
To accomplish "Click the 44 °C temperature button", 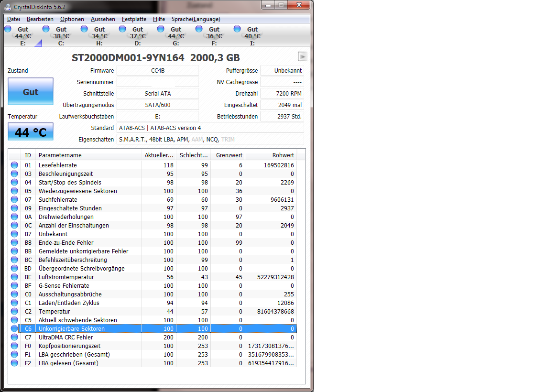I will tap(31, 131).
